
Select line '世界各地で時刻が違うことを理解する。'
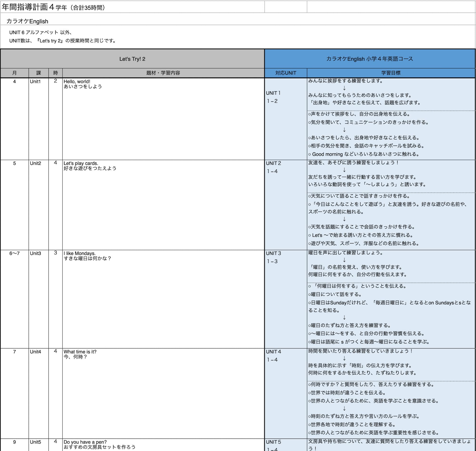pos(352,425)
